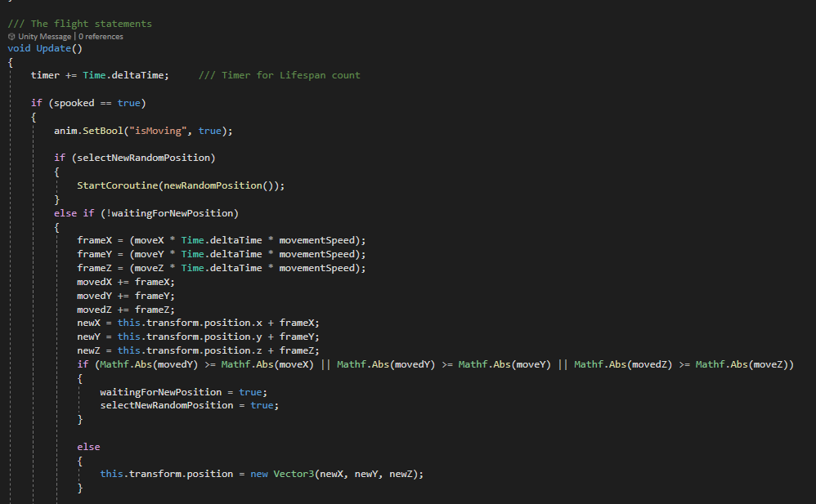Viewport: 816px width, 504px height.
Task: Click 'moveX' in the frameX assignment line
Action: pyautogui.click(x=150, y=240)
